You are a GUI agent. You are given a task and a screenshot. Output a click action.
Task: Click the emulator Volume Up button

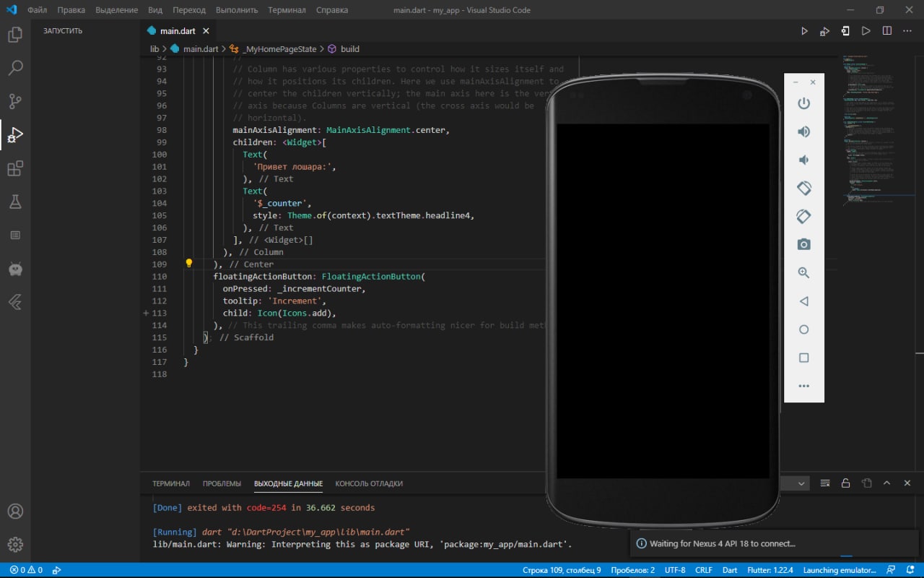[803, 131]
